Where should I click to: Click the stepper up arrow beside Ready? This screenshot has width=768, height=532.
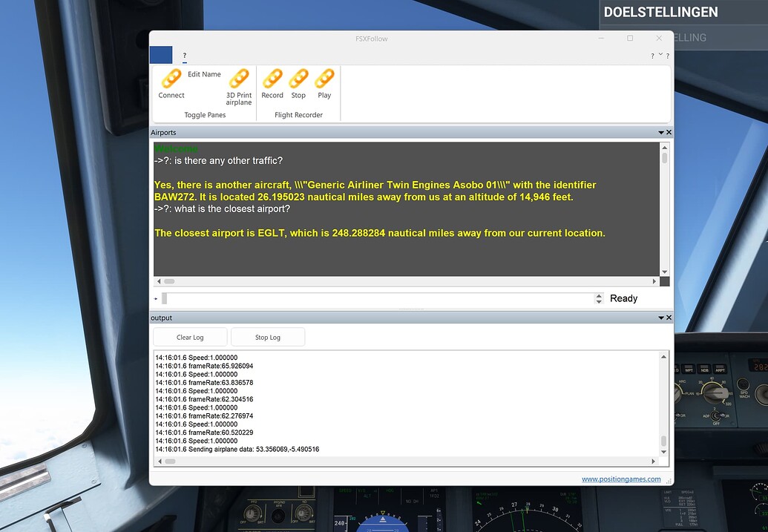pyautogui.click(x=599, y=295)
